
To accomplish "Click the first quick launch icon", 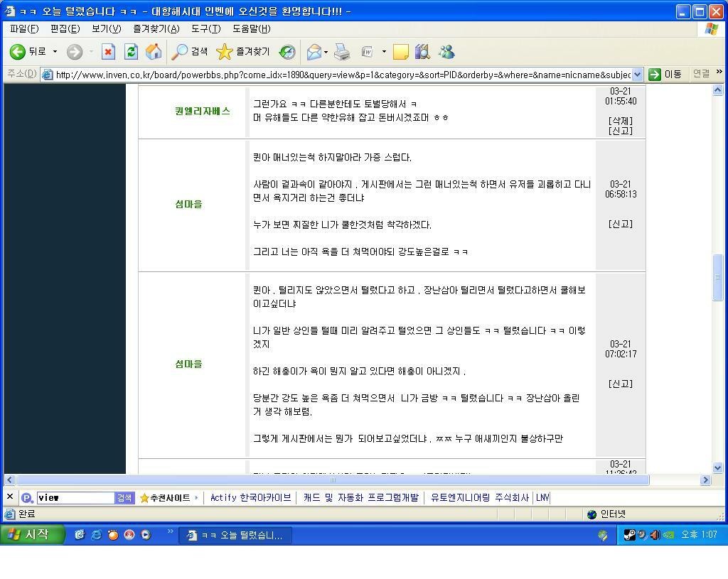I will point(80,534).
